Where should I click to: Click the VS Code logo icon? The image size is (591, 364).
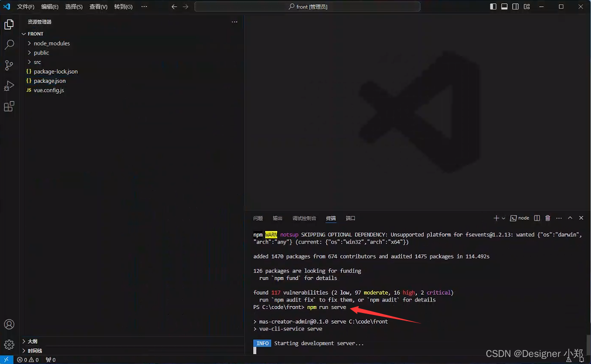coord(7,6)
